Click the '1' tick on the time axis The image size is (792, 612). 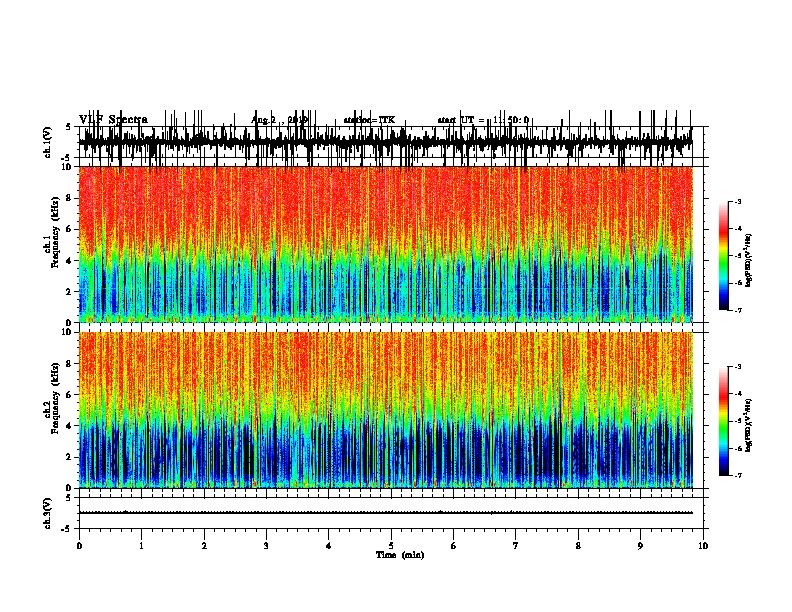[141, 546]
